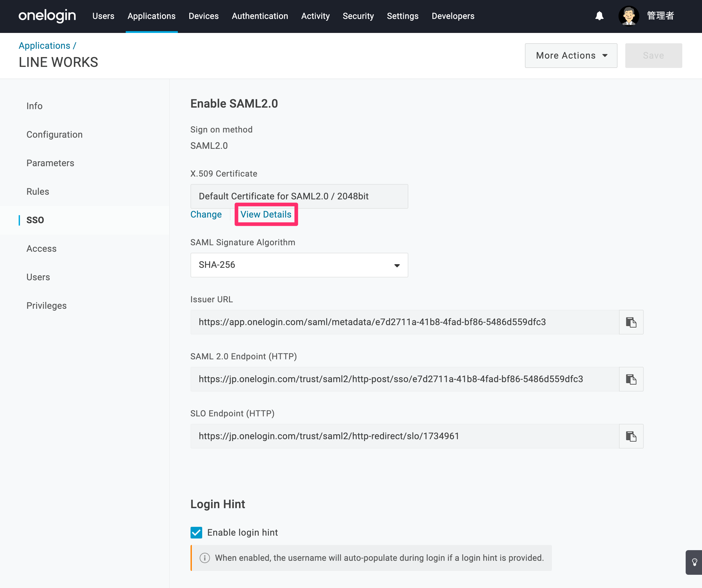Screen dimensions: 702x588
Task: Open the Security top menu
Action: coord(358,16)
